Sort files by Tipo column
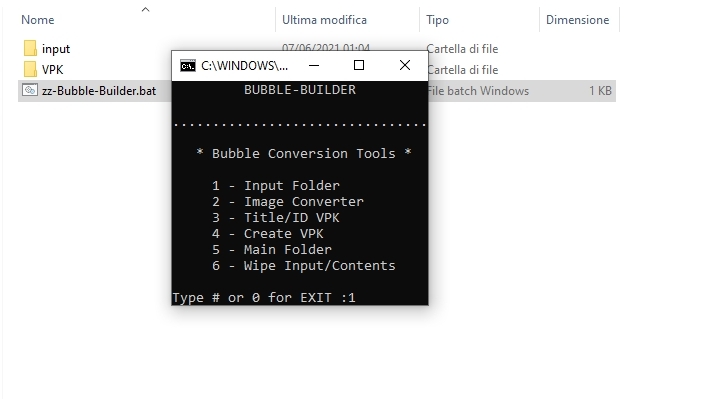 437,20
